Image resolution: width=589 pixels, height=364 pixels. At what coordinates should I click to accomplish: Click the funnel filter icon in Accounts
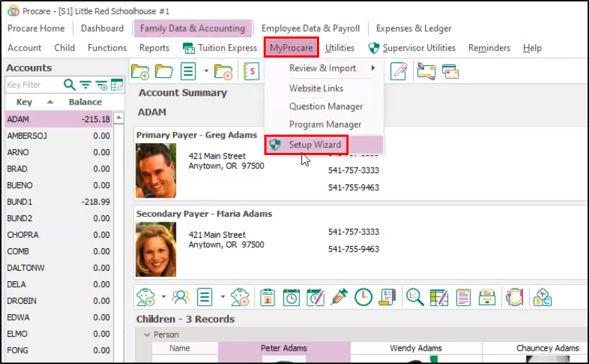coord(86,85)
